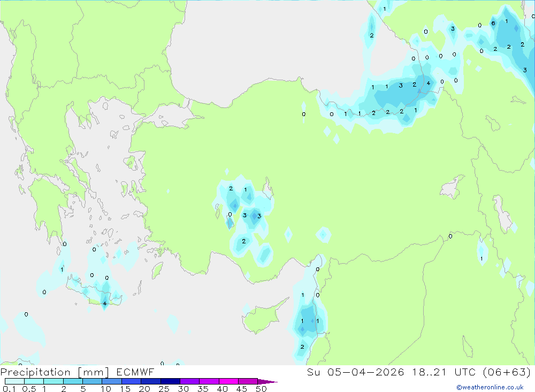The image size is (535, 392).
Task: Click the weatheronline.co.uk copyright link
Action: [490, 387]
